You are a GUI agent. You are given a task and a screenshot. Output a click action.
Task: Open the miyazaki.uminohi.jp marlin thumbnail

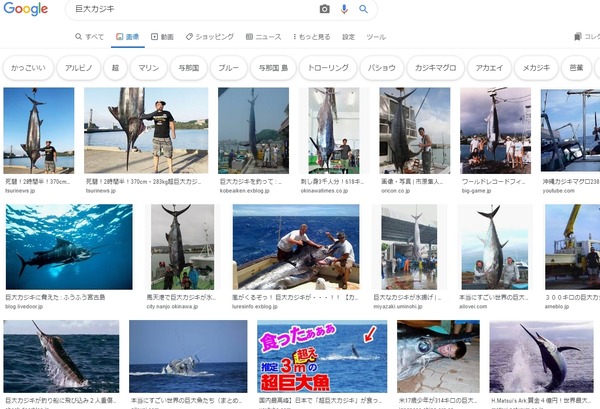tap(409, 247)
